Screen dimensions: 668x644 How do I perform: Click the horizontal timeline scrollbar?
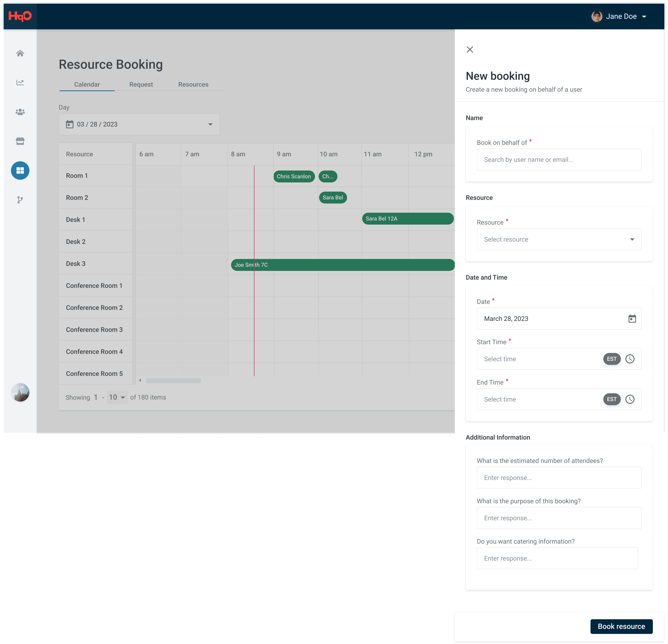coord(173,380)
